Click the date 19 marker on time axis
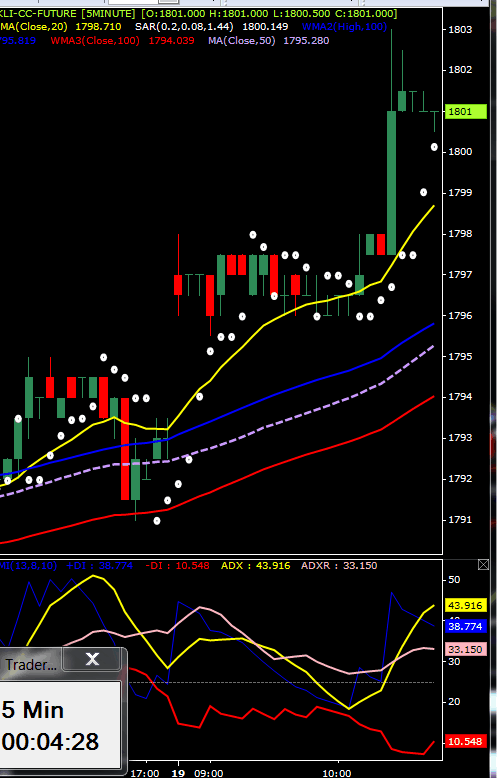This screenshot has height=778, width=497. coord(178,773)
